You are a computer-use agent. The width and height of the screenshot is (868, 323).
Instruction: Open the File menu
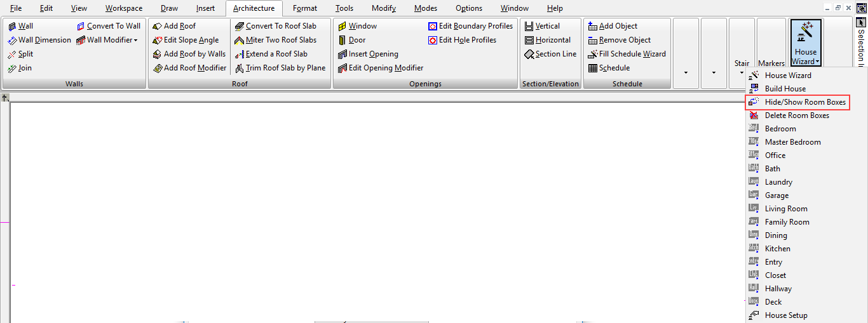(x=16, y=8)
